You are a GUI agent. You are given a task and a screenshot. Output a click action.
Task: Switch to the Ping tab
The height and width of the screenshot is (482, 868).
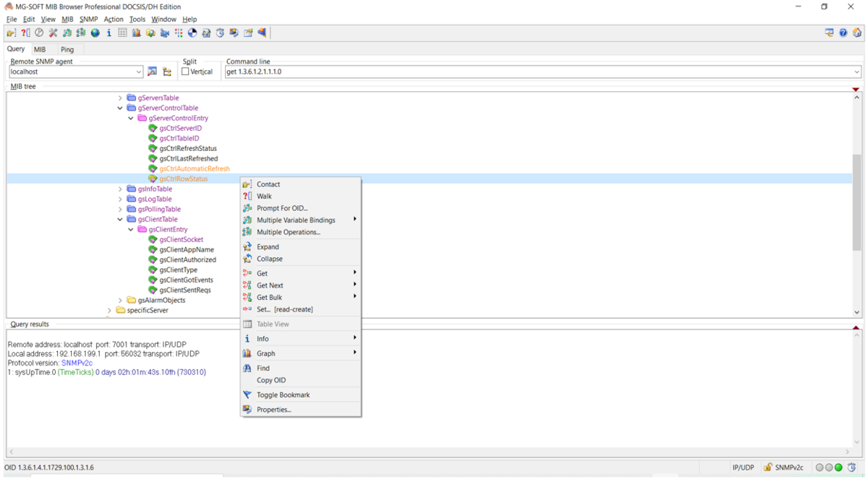pyautogui.click(x=67, y=49)
